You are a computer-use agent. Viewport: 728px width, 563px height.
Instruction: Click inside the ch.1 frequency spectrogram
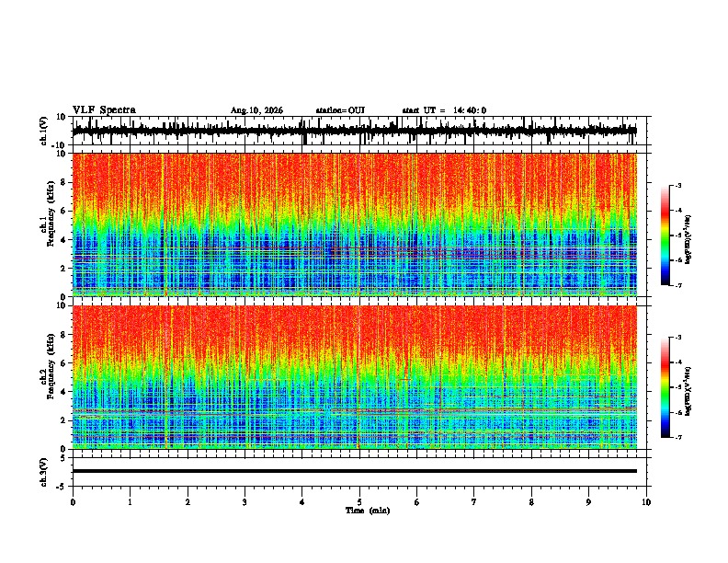pos(354,224)
